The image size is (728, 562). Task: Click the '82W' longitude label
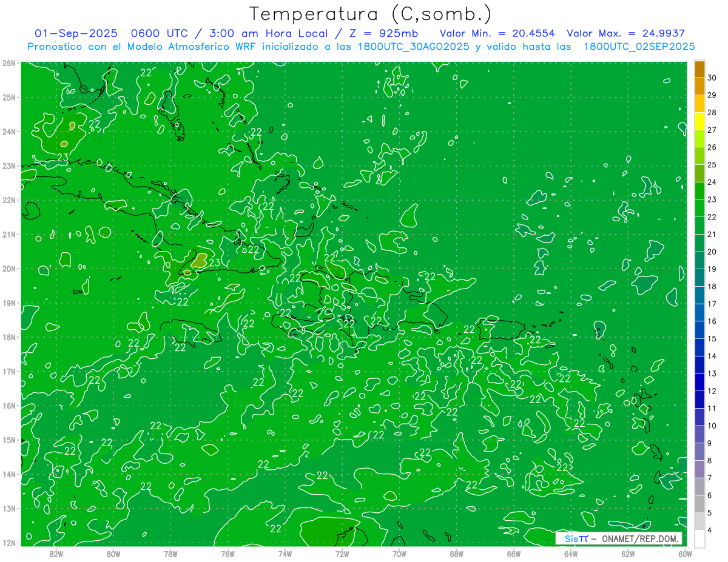(x=56, y=554)
